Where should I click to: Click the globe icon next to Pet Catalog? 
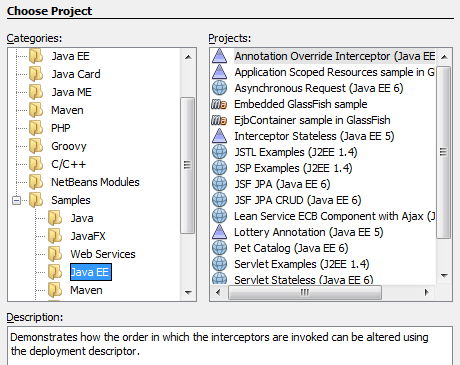tap(219, 248)
